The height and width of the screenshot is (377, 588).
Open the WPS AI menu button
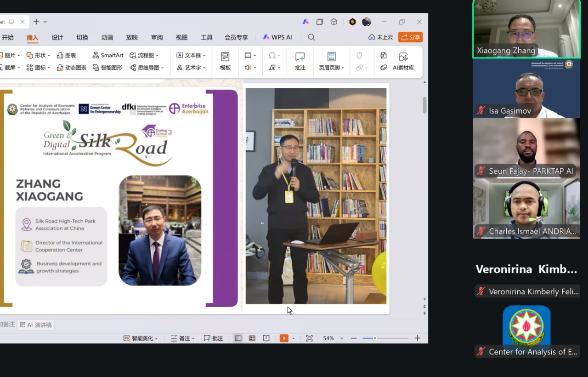[277, 37]
